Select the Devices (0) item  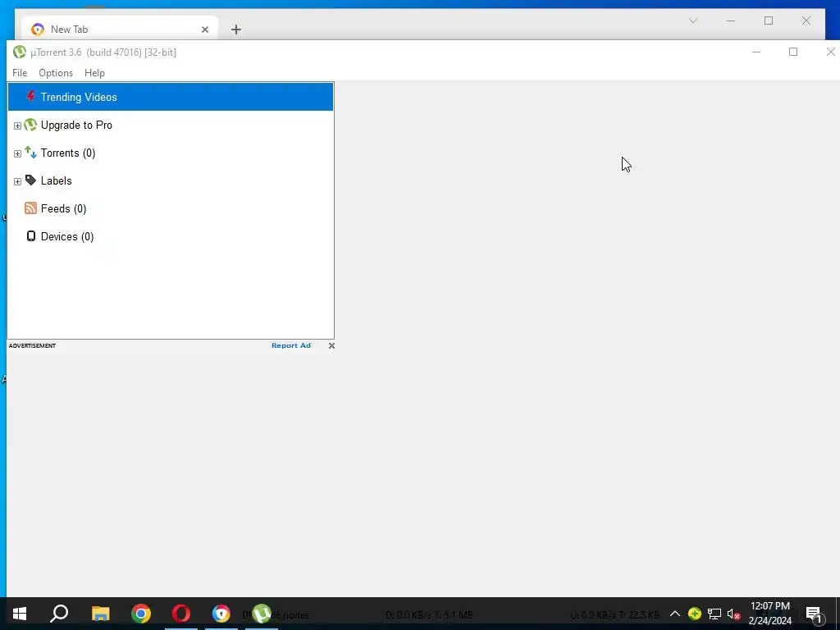click(x=67, y=236)
